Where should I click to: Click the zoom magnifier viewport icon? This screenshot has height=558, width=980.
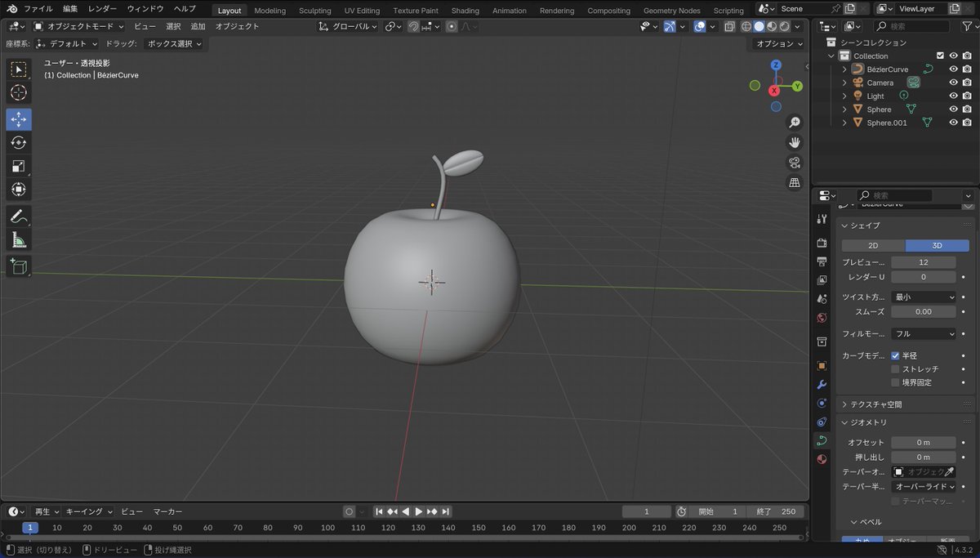point(795,123)
